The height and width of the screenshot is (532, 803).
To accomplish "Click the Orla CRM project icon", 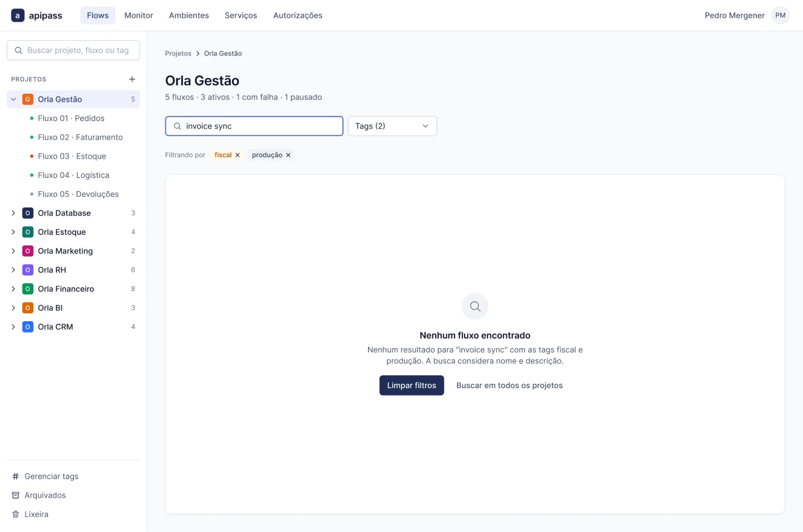I will (28, 327).
